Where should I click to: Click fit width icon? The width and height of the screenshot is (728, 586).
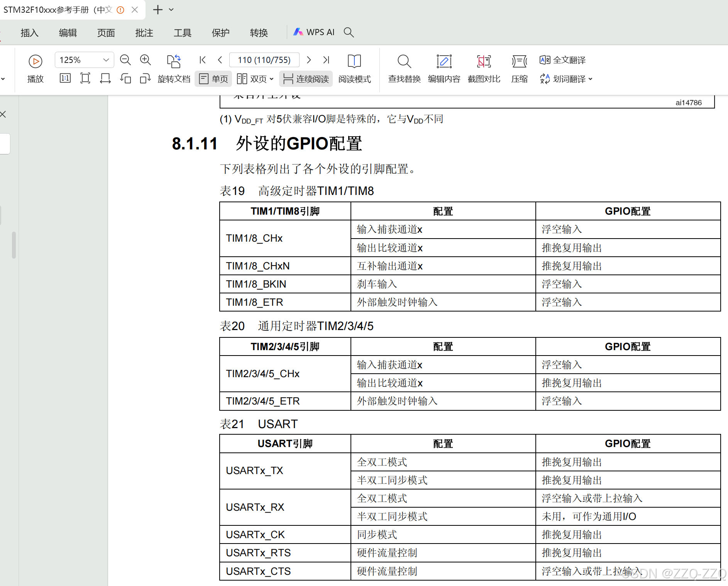coord(105,78)
